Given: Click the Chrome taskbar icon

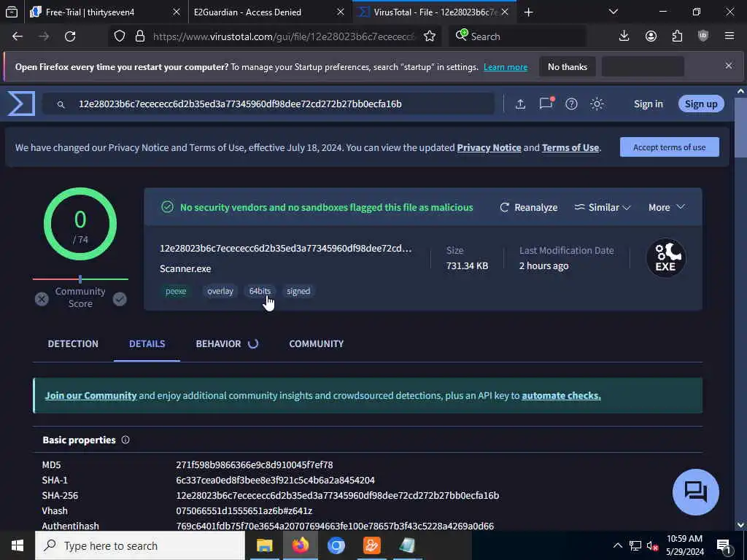Looking at the screenshot, I should (336, 545).
